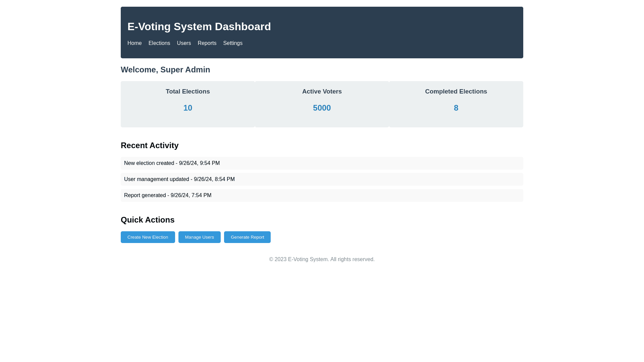Click the completed elections count of 8
Screen dimensions: 644x362
point(456,108)
